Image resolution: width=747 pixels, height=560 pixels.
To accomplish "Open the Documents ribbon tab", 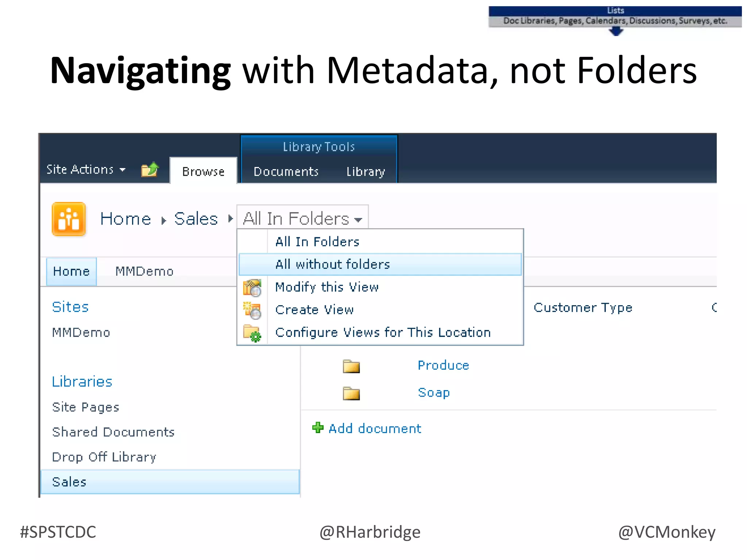I will (286, 171).
